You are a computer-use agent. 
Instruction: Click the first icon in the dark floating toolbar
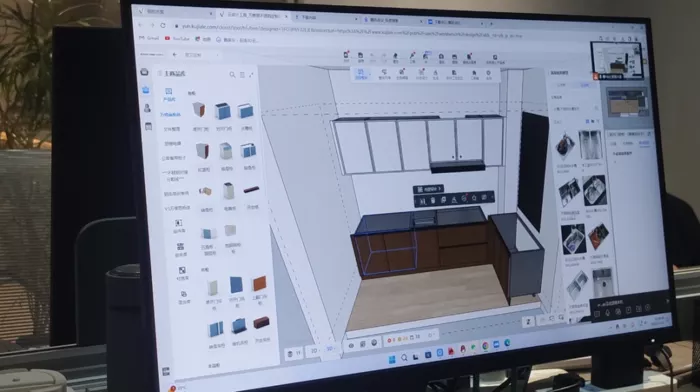(x=422, y=201)
